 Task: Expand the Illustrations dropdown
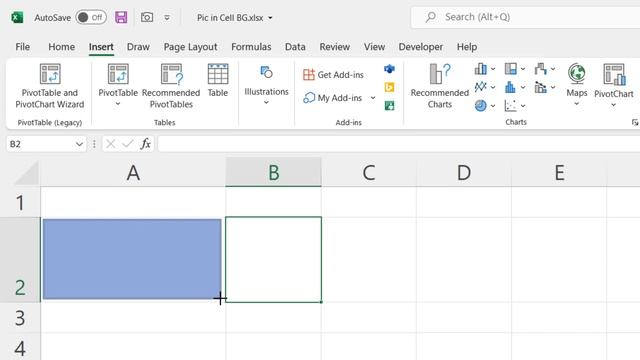point(266,86)
